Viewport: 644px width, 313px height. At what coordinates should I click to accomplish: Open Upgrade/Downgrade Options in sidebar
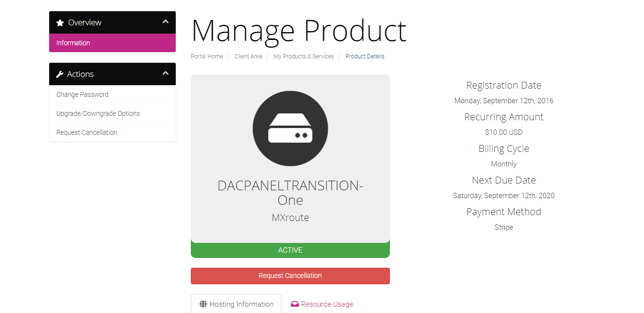coord(112,113)
